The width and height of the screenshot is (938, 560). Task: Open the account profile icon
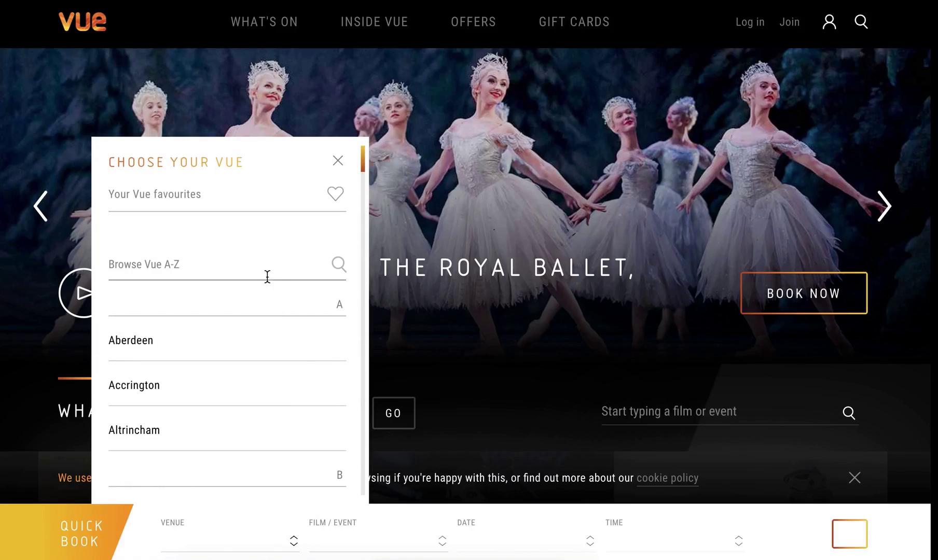pyautogui.click(x=829, y=22)
